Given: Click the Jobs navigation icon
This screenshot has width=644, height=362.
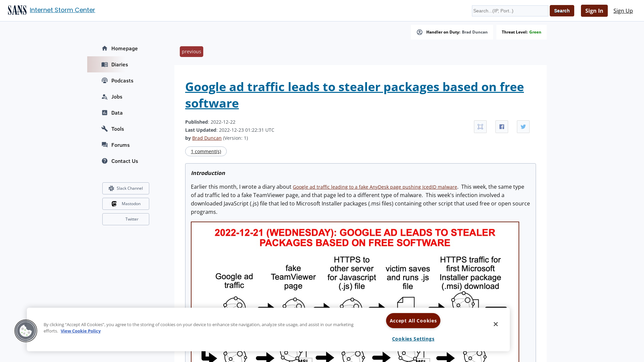Looking at the screenshot, I should (x=104, y=97).
